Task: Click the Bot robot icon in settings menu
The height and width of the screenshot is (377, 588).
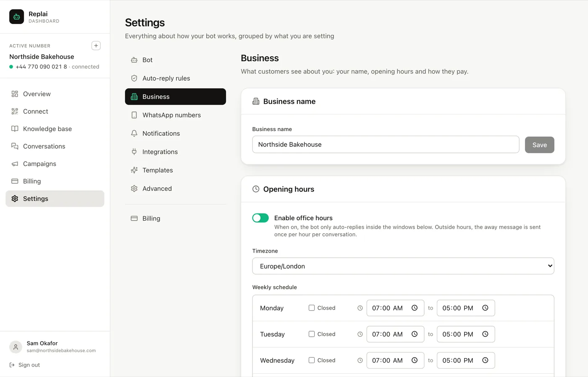Action: point(134,60)
